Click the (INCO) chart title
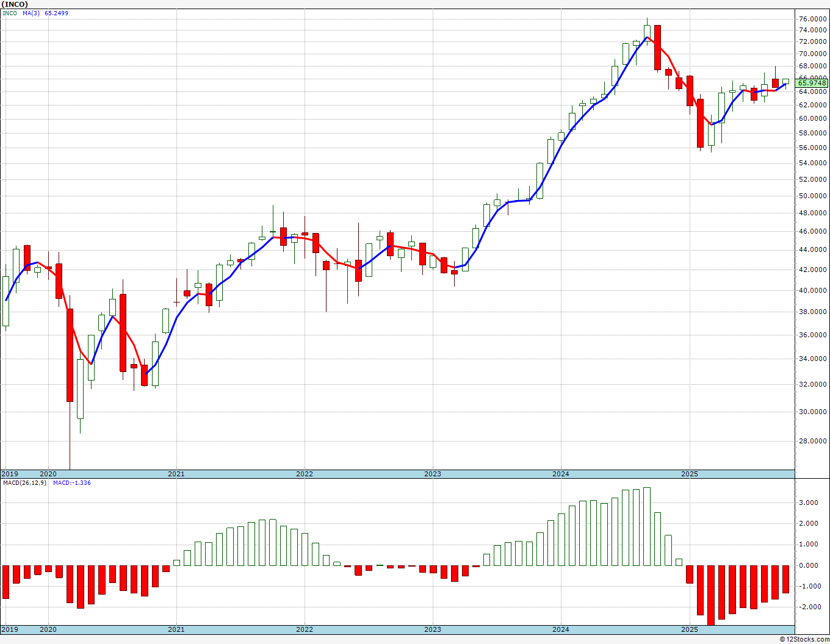The image size is (830, 644). coord(15,4)
